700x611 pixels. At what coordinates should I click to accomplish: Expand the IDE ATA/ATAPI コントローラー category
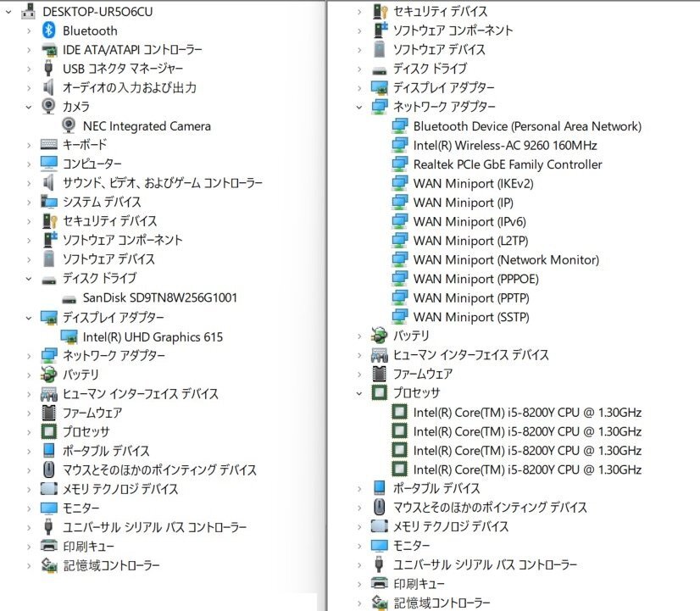click(x=29, y=50)
